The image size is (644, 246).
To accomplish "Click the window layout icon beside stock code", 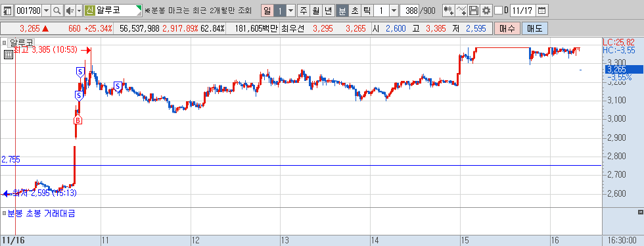I will click(x=8, y=11).
